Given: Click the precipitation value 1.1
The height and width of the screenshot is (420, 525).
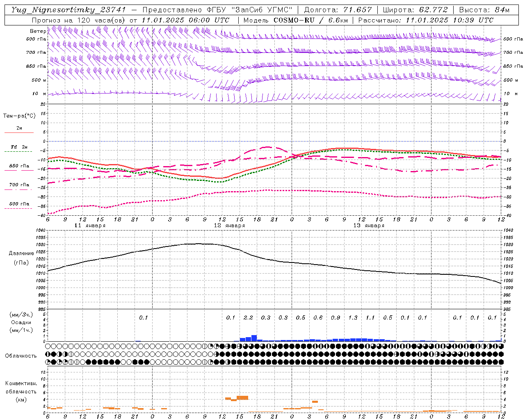Looking at the screenshot, I should 370,317.
